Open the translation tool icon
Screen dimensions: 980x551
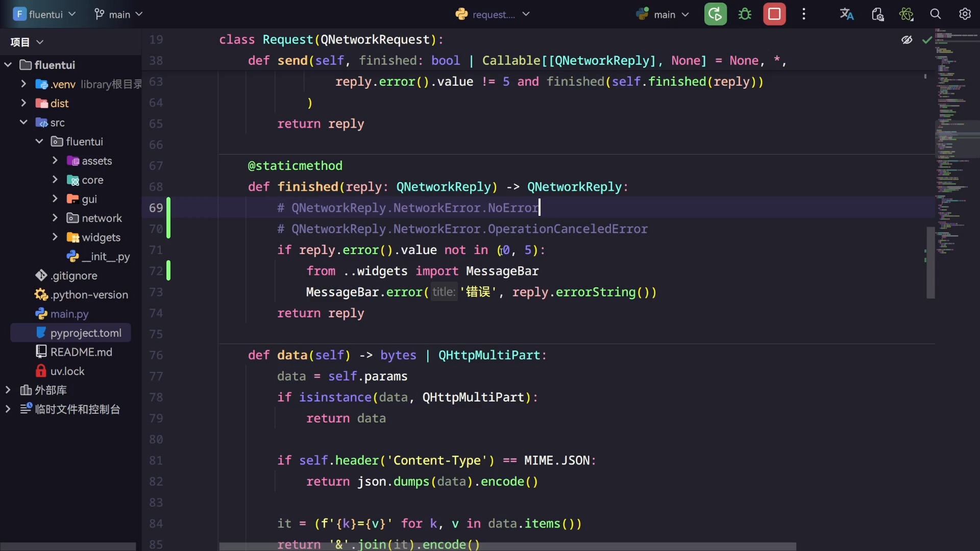(847, 14)
